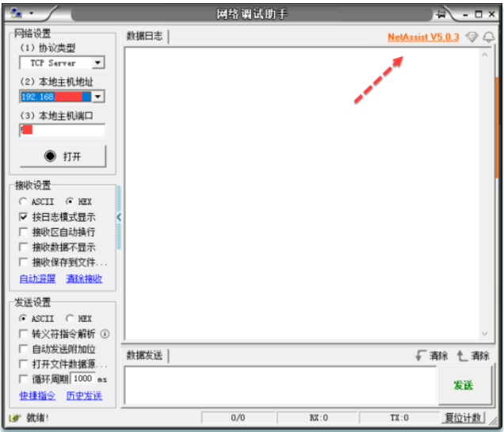The width and height of the screenshot is (504, 432).
Task: Select HEX radio in 发送设置
Action: [70, 319]
